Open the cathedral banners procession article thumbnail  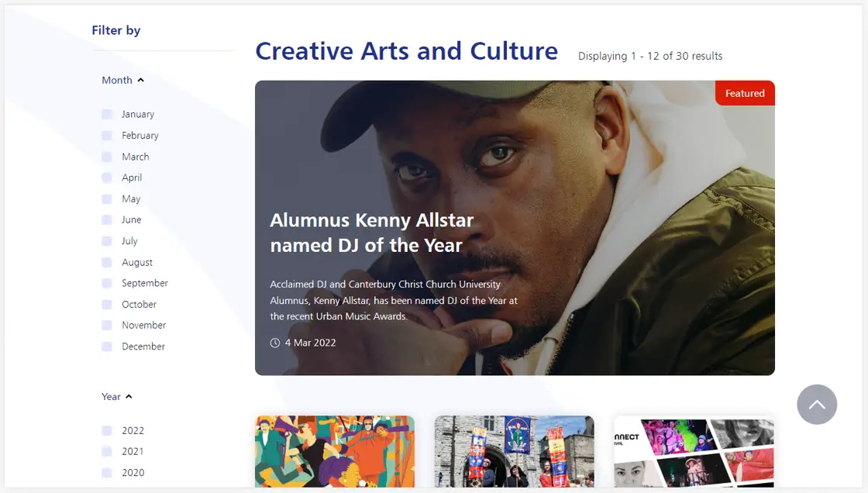coord(514,451)
